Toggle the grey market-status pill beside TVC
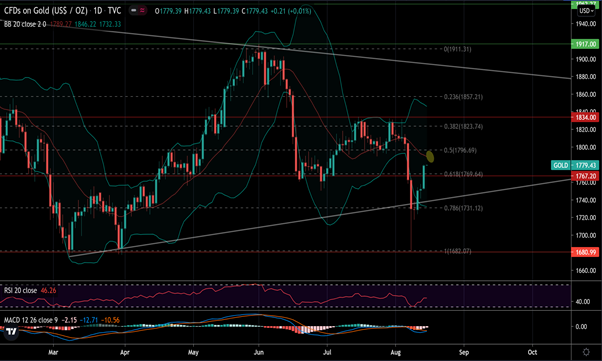 (x=133, y=11)
